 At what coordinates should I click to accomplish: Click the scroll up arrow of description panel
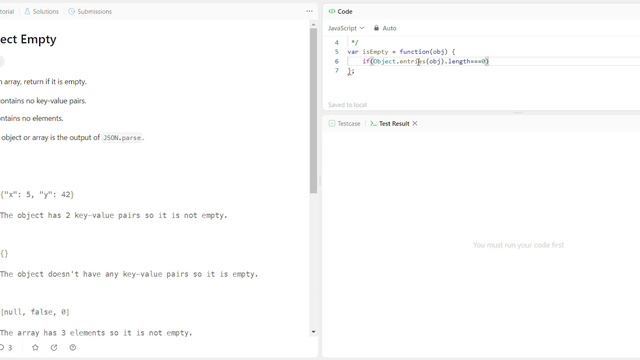click(x=313, y=25)
